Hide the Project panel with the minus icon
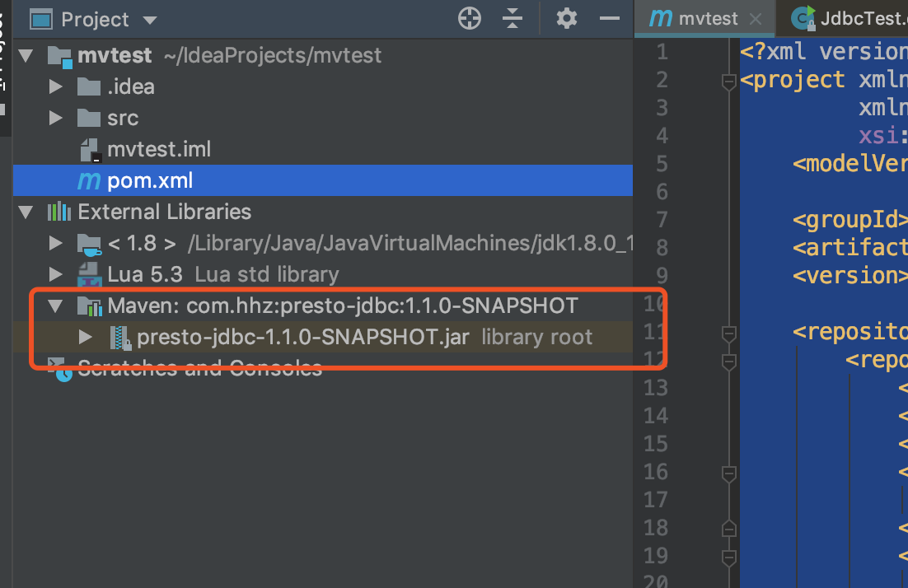 tap(609, 18)
